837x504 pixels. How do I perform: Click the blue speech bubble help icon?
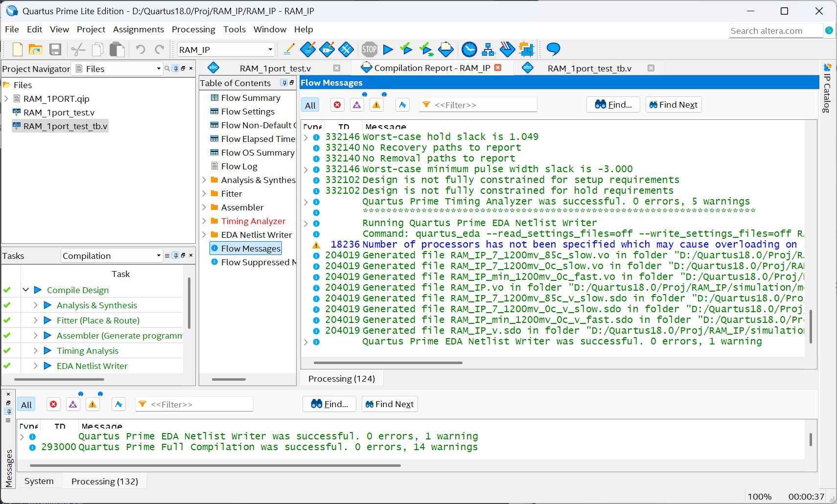pos(553,49)
